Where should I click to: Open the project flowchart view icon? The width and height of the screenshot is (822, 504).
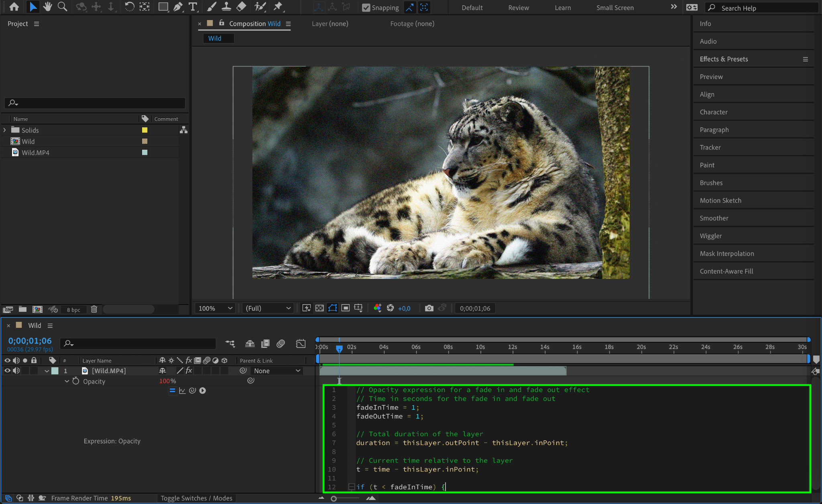183,130
